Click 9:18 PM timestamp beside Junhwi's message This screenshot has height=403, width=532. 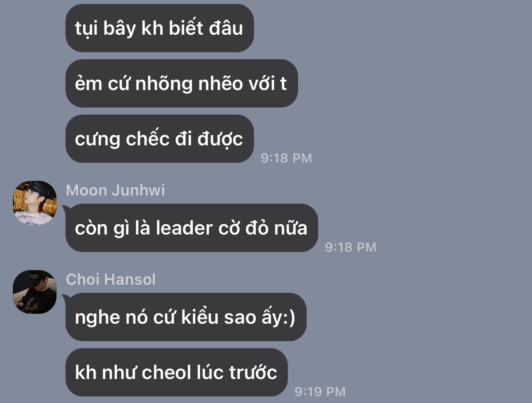pyautogui.click(x=351, y=247)
